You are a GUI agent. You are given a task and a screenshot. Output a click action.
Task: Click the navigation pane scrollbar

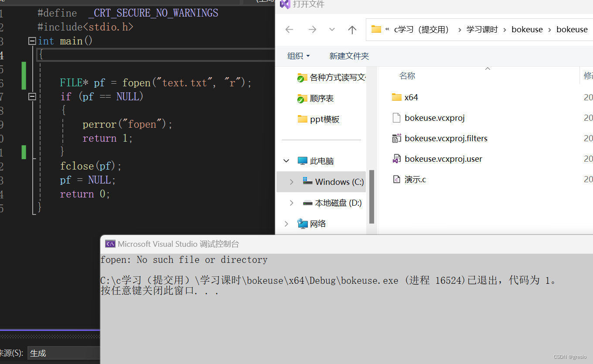[x=371, y=196]
